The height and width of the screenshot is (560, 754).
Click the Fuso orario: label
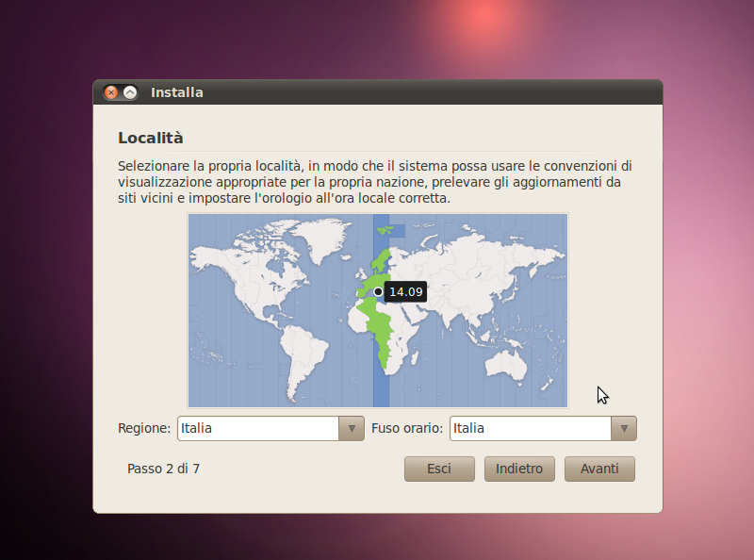pyautogui.click(x=407, y=428)
